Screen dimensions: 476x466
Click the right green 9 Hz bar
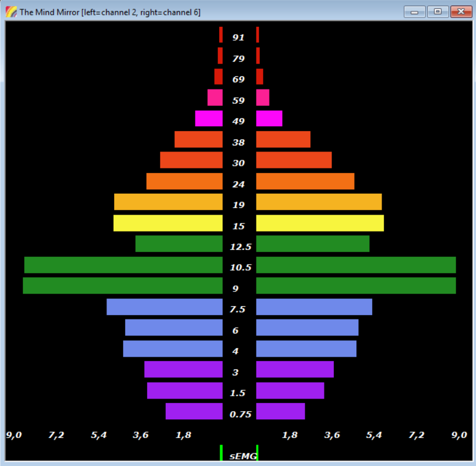tap(356, 285)
